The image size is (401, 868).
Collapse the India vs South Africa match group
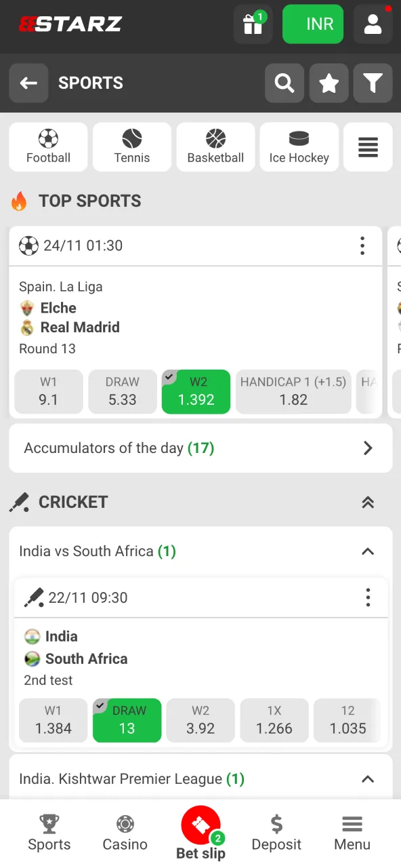tap(368, 551)
